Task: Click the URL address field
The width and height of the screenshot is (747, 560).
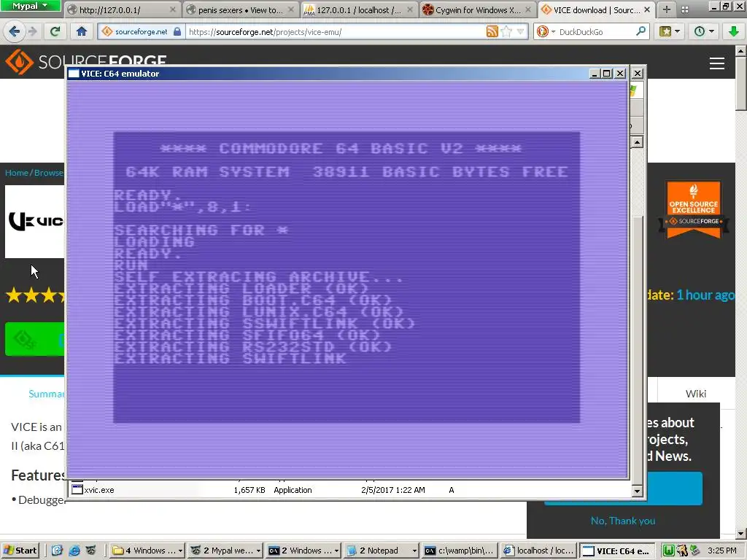Action: [x=333, y=32]
